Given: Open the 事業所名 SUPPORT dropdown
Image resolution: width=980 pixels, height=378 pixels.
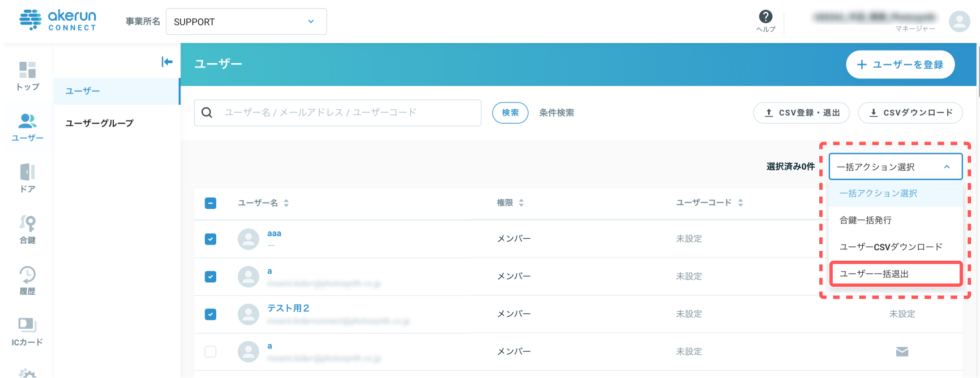Looking at the screenshot, I should tap(246, 21).
